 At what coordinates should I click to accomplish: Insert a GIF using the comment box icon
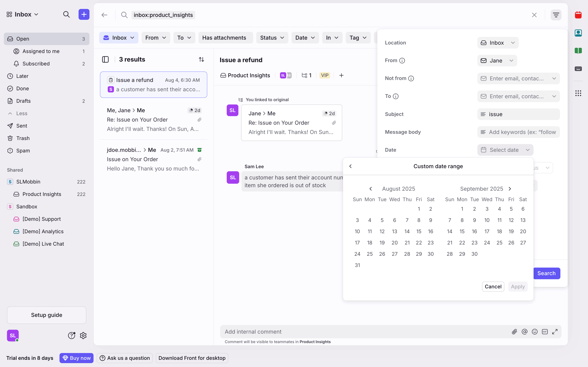pos(544,332)
